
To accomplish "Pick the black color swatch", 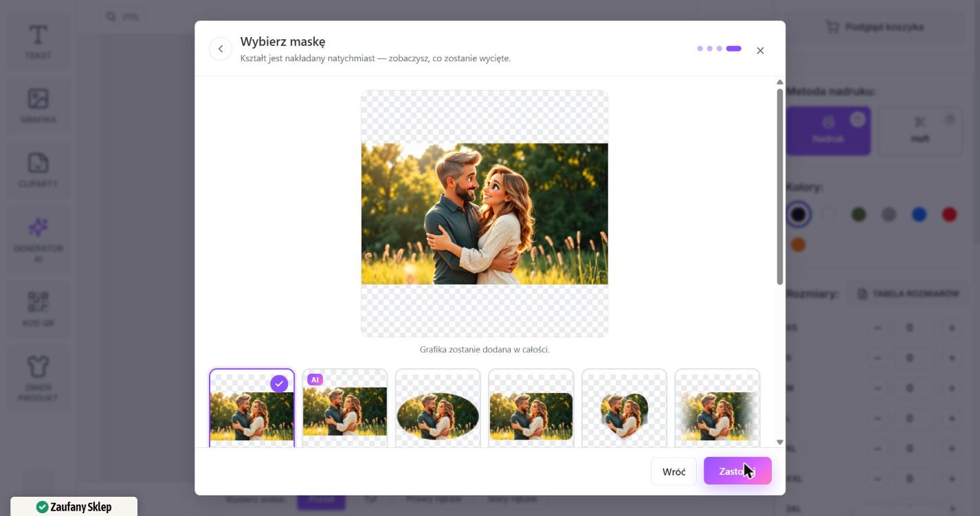I will (798, 214).
